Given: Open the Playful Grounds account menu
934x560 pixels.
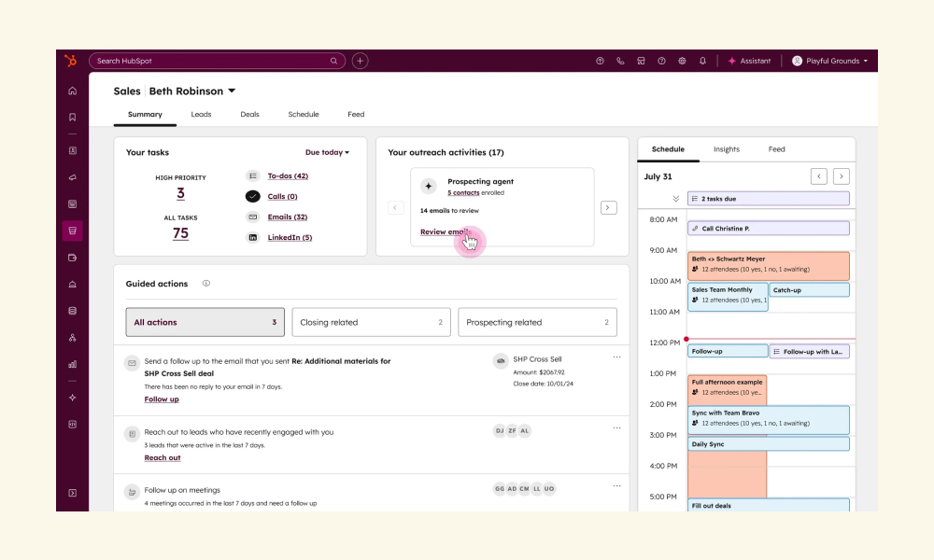Looking at the screenshot, I should pos(829,61).
